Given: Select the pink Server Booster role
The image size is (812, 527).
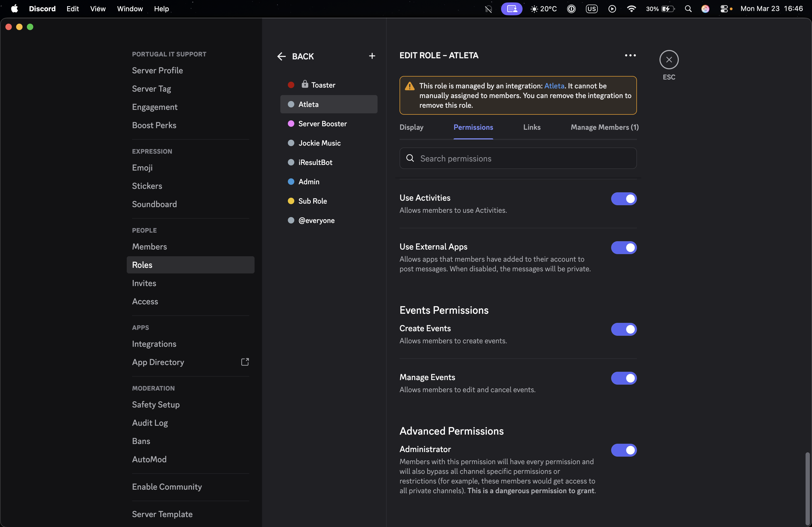Looking at the screenshot, I should (322, 124).
